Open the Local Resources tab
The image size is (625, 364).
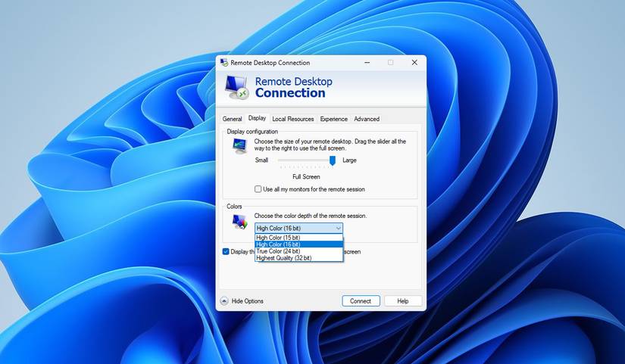293,119
